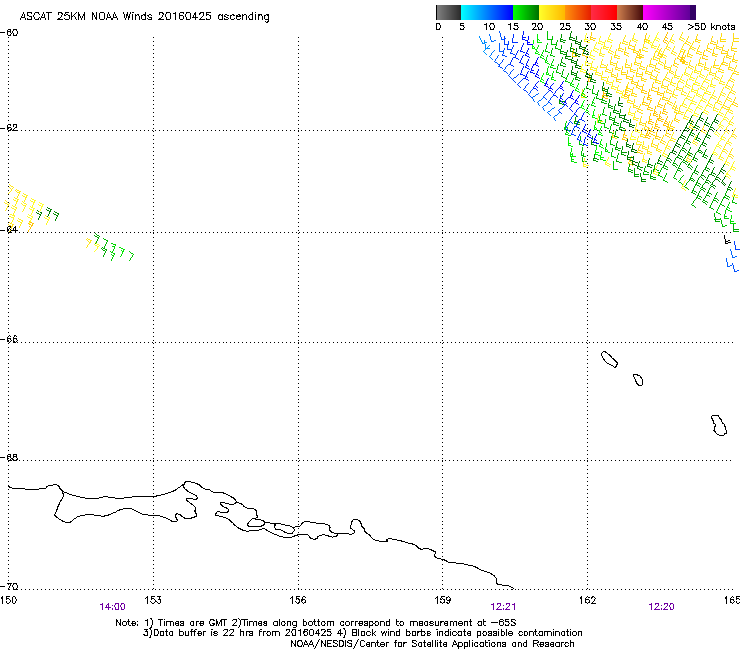Click the longitude label '159'
Viewport: 740px width, 650px height.
(442, 600)
